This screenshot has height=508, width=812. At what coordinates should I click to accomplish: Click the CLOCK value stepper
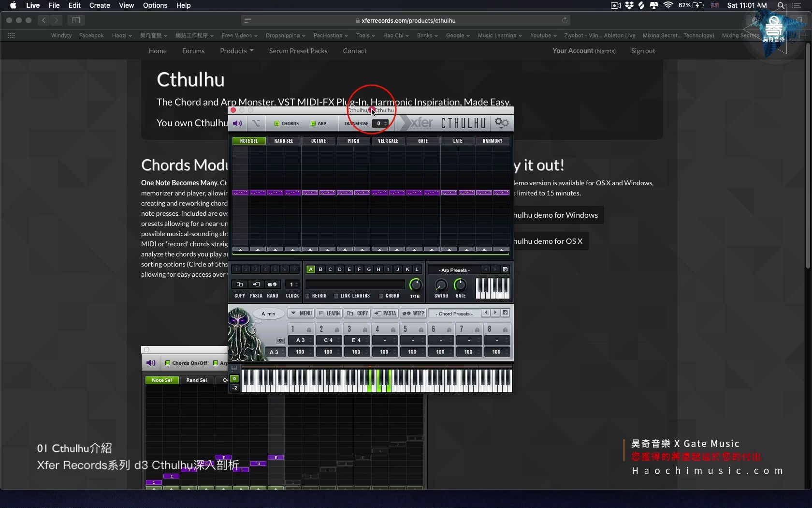tap(296, 284)
